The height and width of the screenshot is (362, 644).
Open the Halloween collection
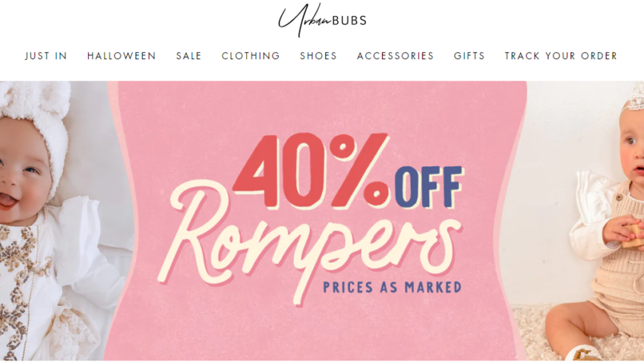coord(122,56)
